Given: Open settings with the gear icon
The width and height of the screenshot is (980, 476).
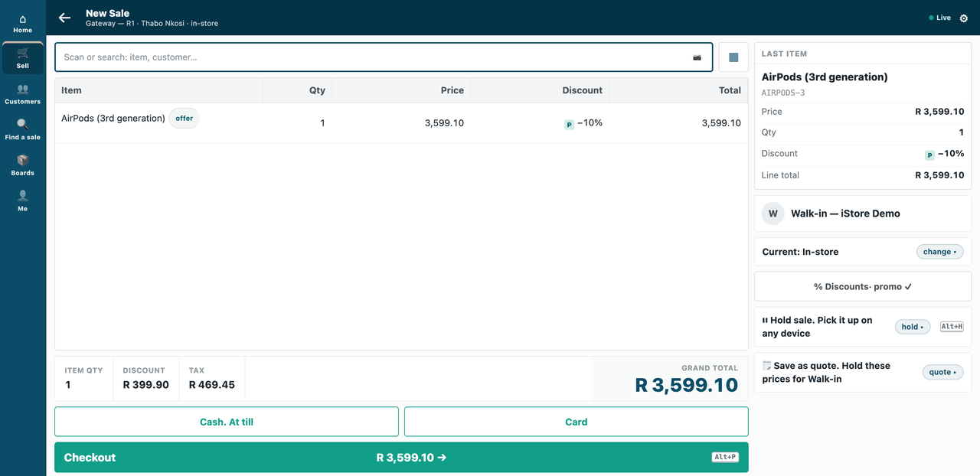Looking at the screenshot, I should click(964, 18).
